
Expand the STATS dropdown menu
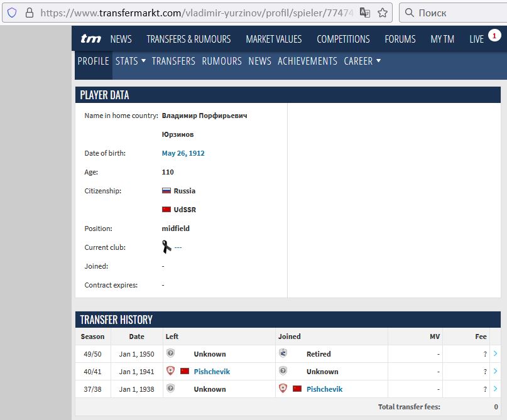(x=131, y=61)
